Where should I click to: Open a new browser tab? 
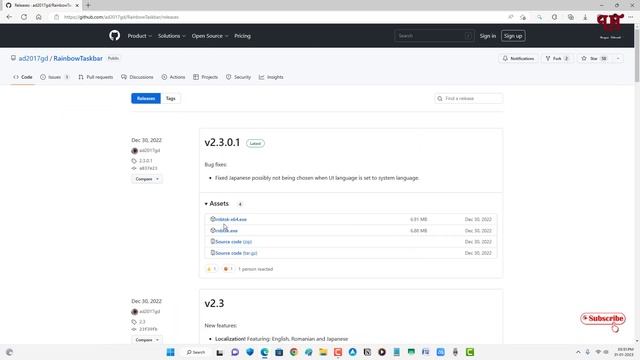tap(88, 5)
